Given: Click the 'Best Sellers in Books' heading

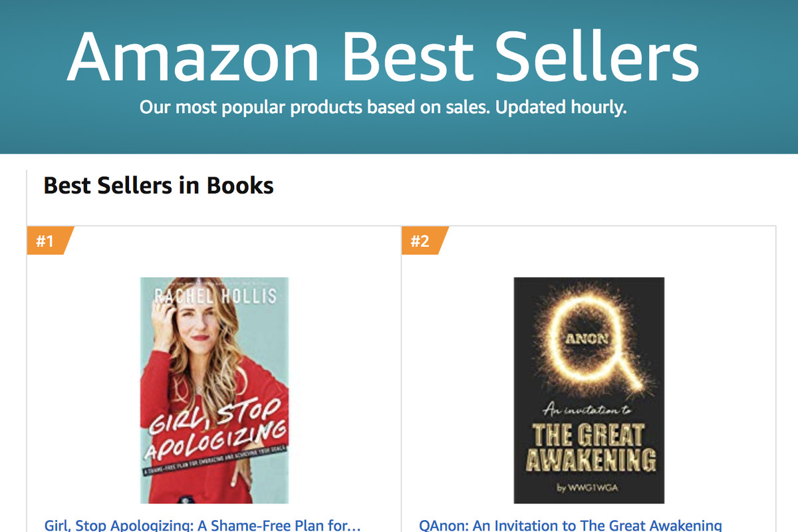Looking at the screenshot, I should click(159, 185).
